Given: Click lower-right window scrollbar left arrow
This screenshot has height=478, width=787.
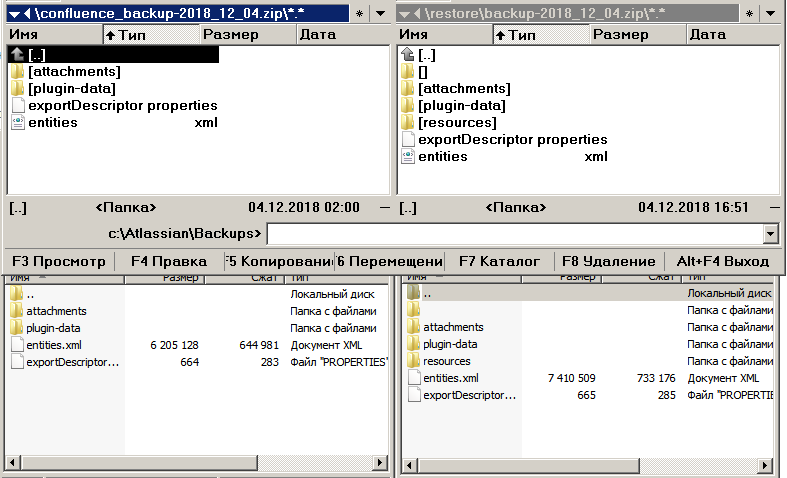Looking at the screenshot, I should pyautogui.click(x=410, y=465).
